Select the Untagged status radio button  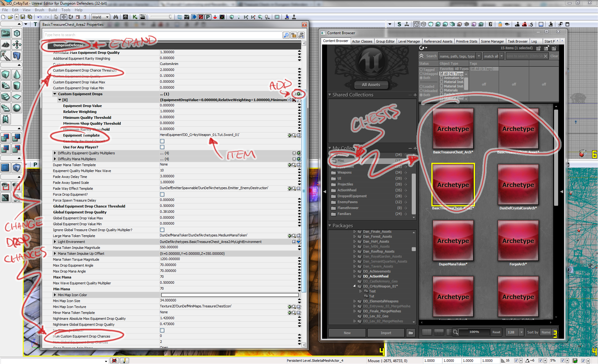point(421,74)
